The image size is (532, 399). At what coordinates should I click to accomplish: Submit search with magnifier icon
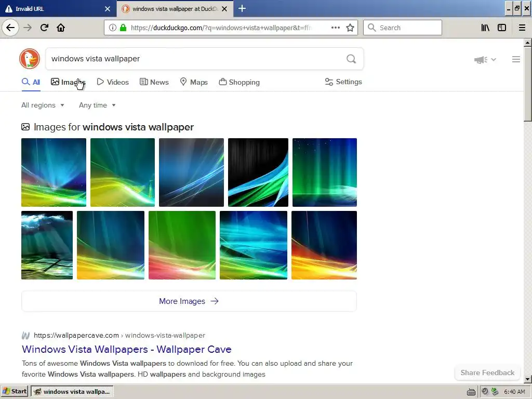[x=351, y=59]
